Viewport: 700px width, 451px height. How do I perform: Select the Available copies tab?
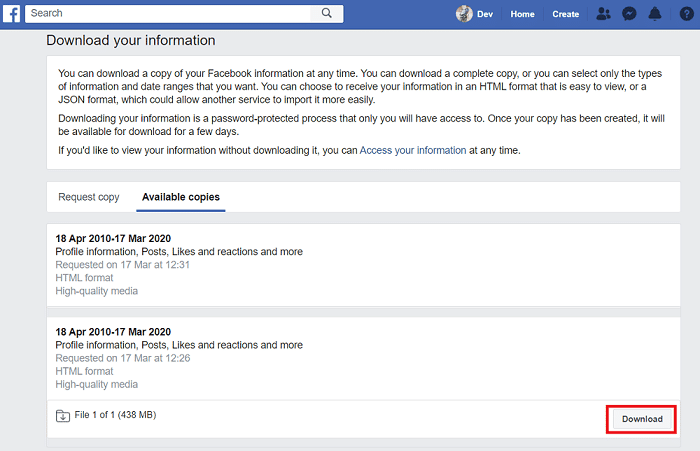pyautogui.click(x=181, y=197)
